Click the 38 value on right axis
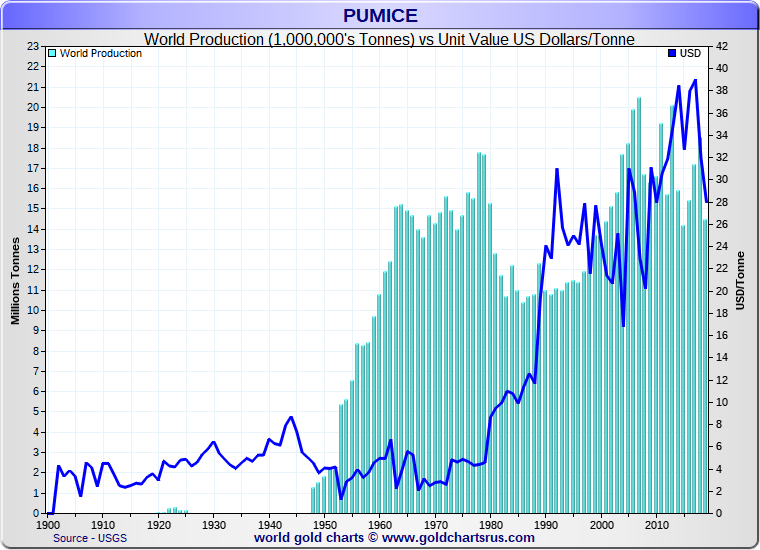Image resolution: width=760 pixels, height=550 pixels. 722,91
